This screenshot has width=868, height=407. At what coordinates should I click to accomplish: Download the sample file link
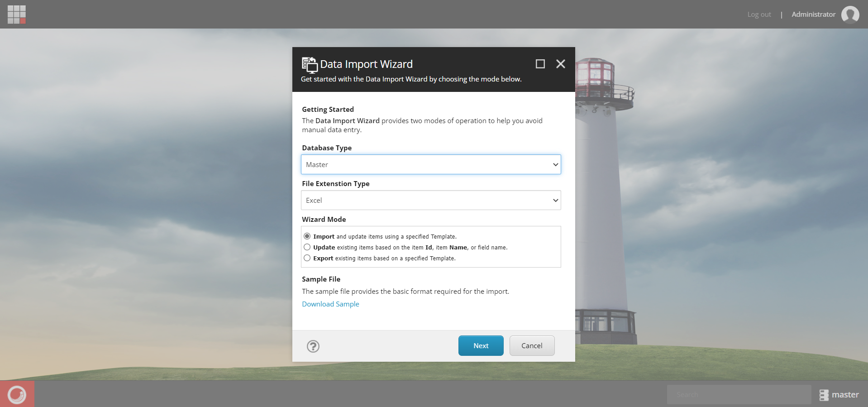click(330, 304)
